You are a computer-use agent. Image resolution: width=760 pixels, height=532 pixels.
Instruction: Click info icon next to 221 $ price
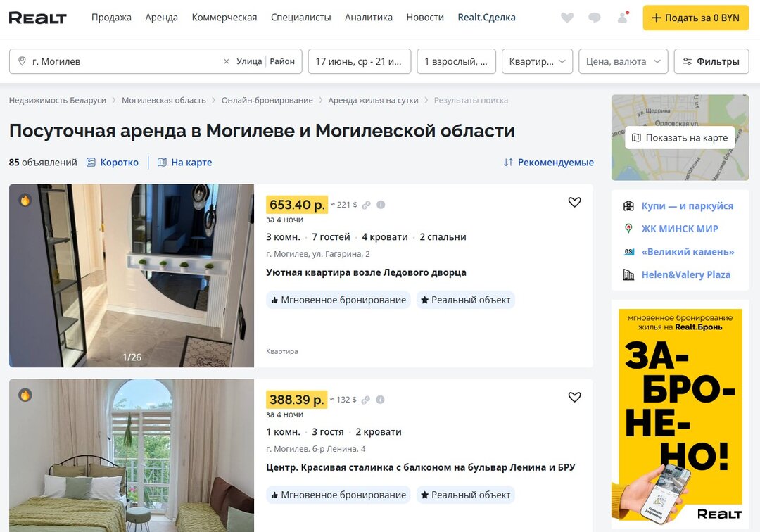click(381, 205)
